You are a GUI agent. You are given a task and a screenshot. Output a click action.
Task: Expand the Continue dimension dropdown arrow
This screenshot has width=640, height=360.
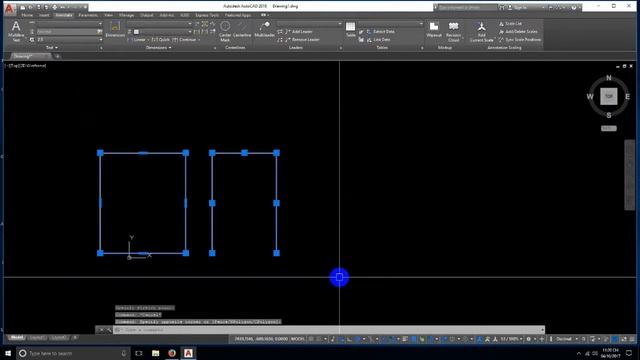point(199,40)
